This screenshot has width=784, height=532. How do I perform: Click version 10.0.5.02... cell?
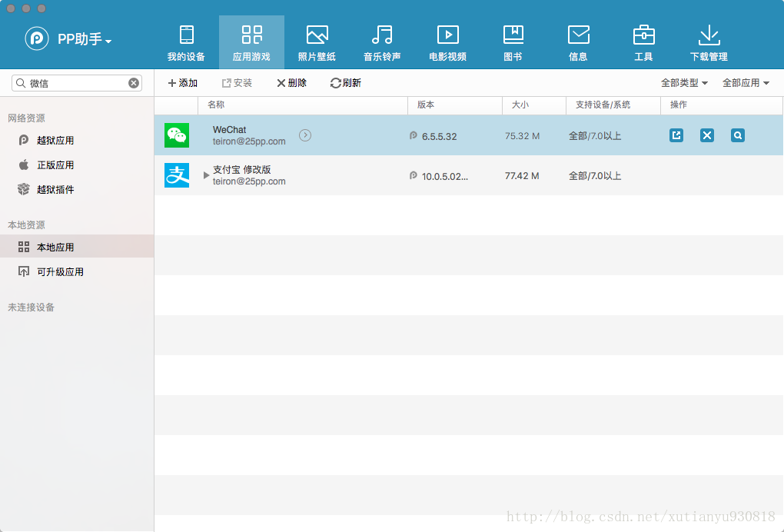pos(444,177)
